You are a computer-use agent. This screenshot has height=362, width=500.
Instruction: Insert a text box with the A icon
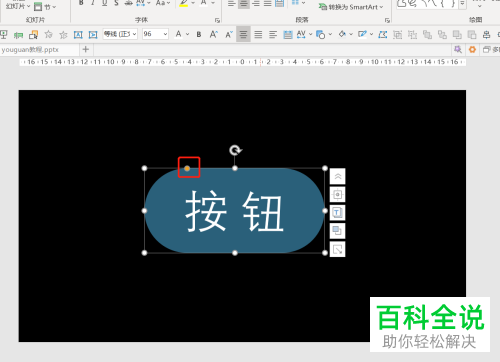(x=78, y=34)
